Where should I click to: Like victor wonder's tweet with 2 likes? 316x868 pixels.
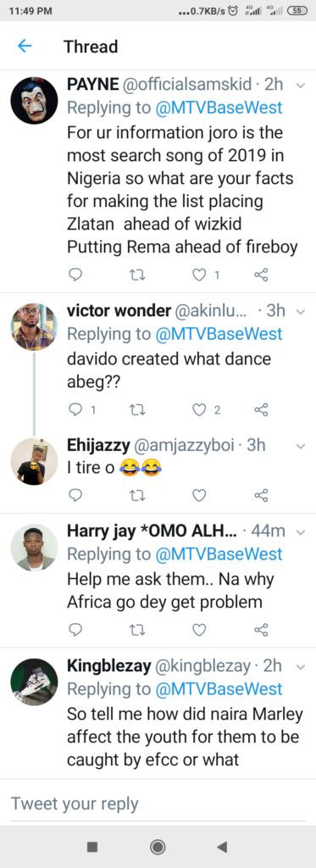pyautogui.click(x=199, y=409)
